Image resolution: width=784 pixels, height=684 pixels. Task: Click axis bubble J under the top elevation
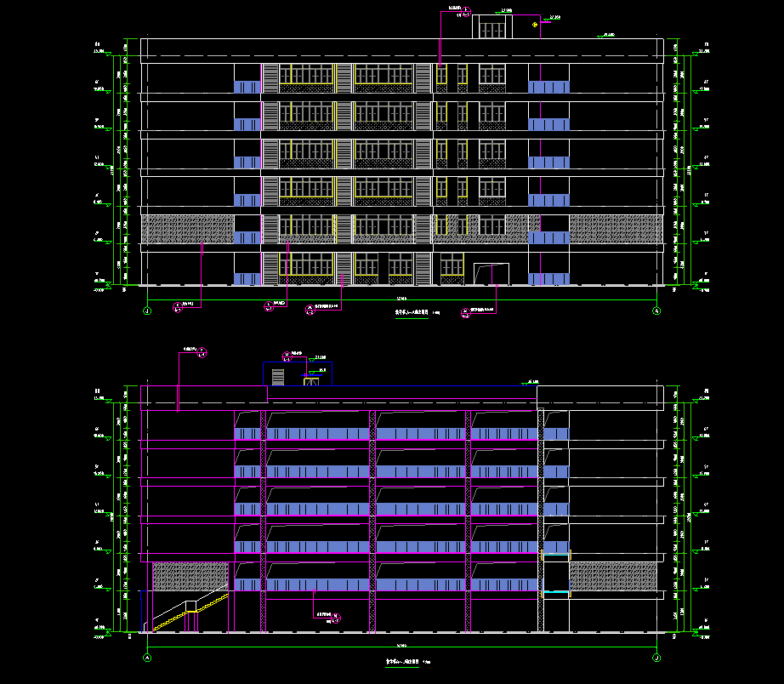point(147,311)
